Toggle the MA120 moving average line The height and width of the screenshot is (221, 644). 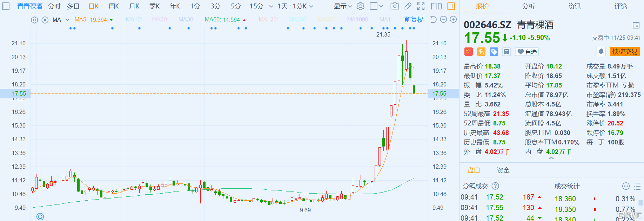(x=268, y=20)
